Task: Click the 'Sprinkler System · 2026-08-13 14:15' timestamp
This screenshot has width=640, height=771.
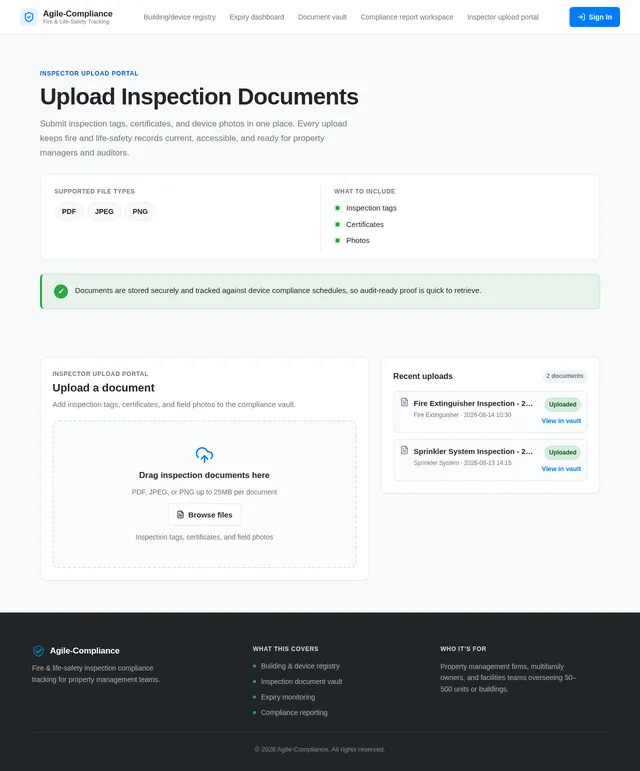Action: pyautogui.click(x=462, y=463)
